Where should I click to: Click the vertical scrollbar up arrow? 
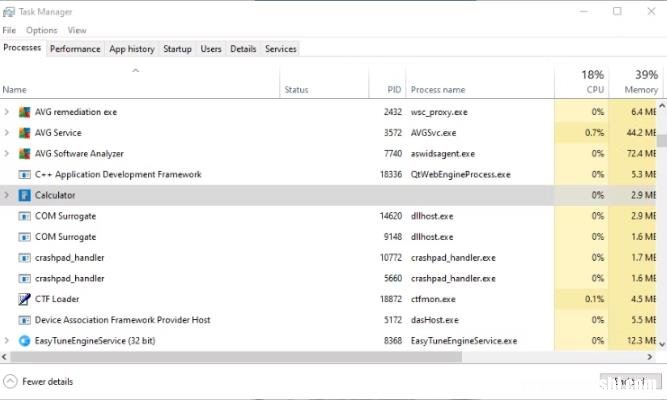pos(662,105)
